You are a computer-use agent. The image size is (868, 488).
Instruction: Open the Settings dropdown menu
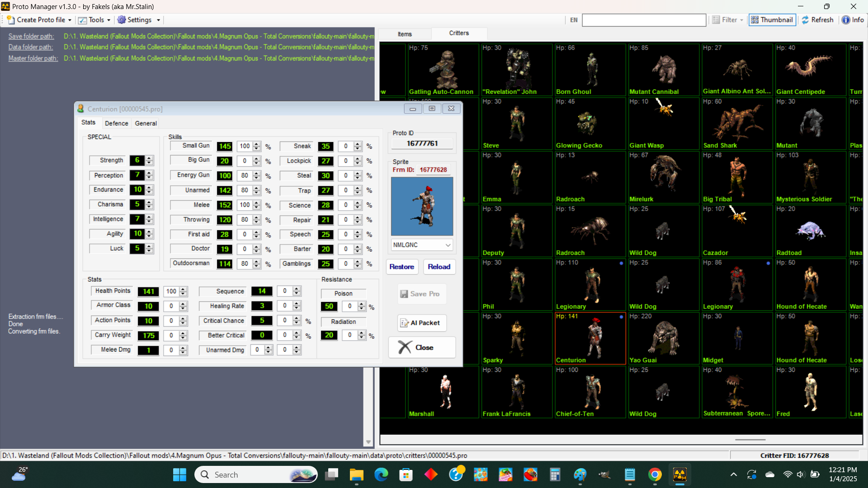click(x=139, y=20)
